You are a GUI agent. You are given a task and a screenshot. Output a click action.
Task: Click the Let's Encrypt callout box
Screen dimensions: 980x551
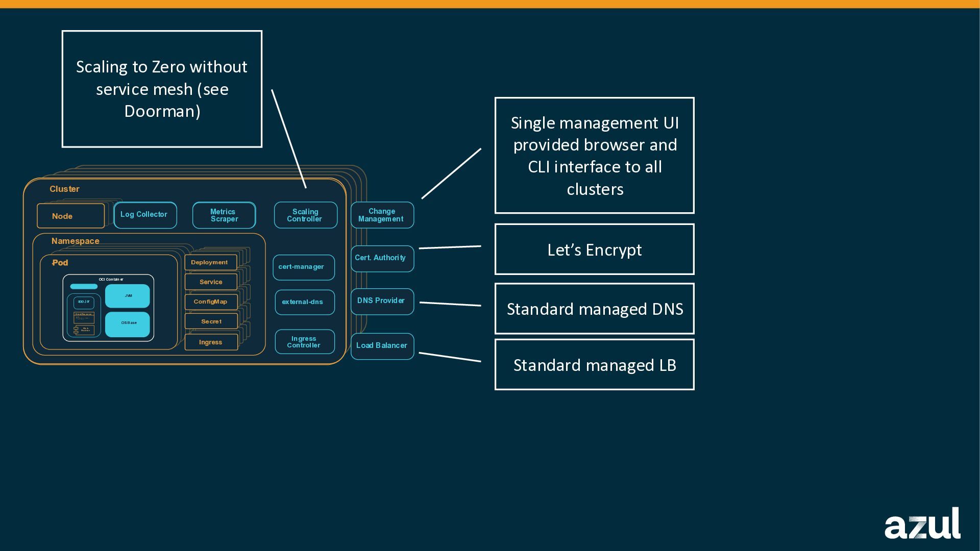594,249
